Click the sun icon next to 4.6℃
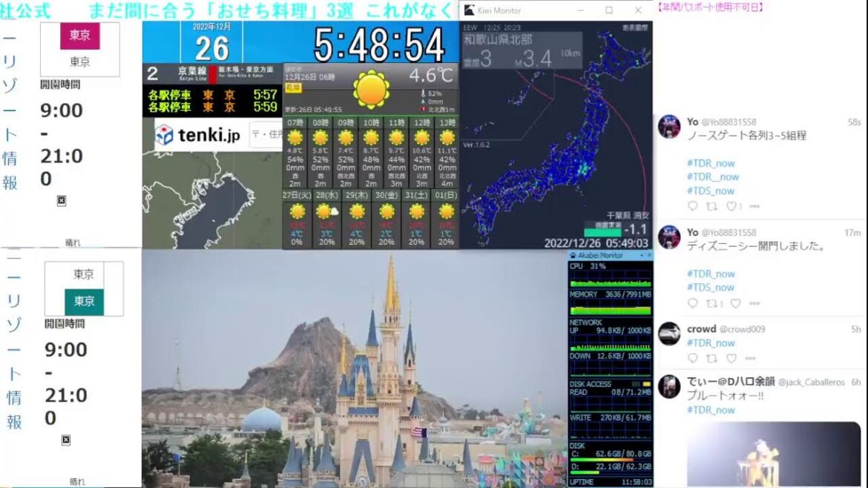The image size is (868, 488). pyautogui.click(x=370, y=89)
